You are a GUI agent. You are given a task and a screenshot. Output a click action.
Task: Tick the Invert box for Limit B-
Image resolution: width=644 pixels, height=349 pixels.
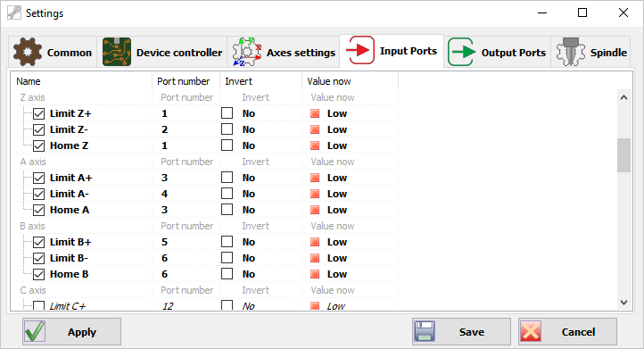(227, 257)
